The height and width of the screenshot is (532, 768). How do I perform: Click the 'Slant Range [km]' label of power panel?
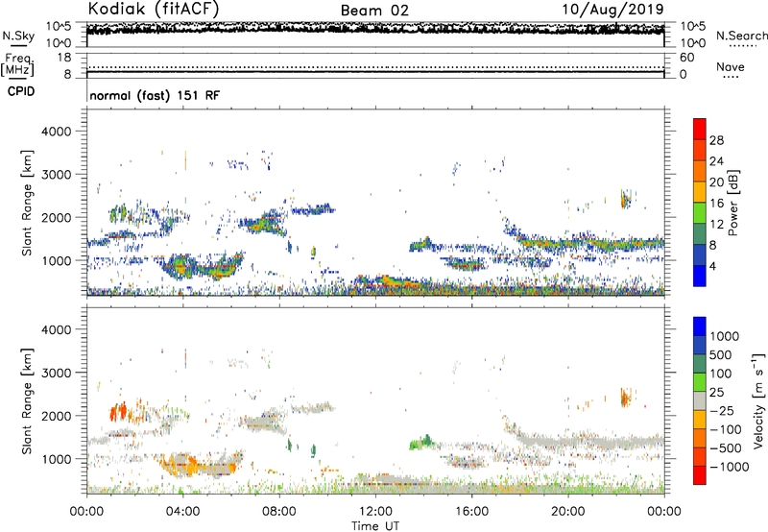click(27, 203)
